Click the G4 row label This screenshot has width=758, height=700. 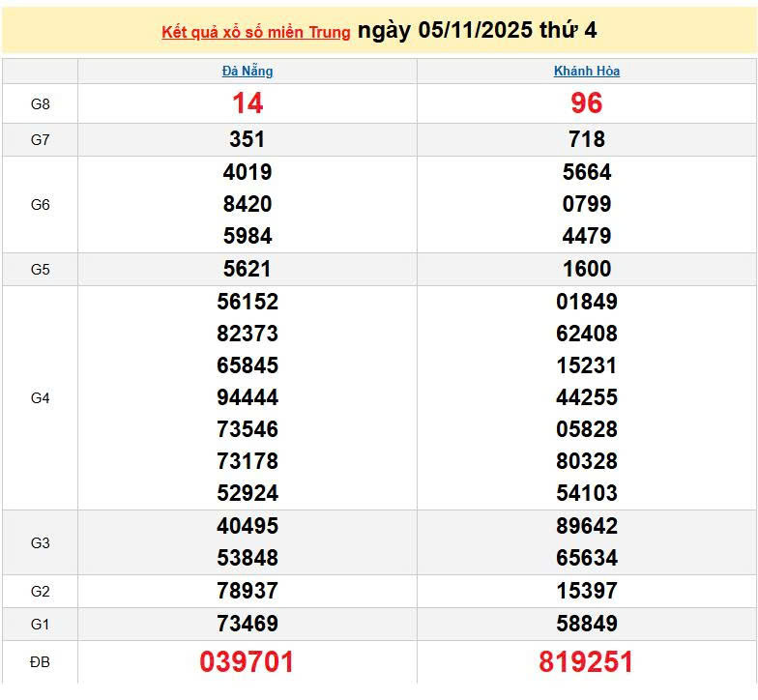tap(40, 397)
